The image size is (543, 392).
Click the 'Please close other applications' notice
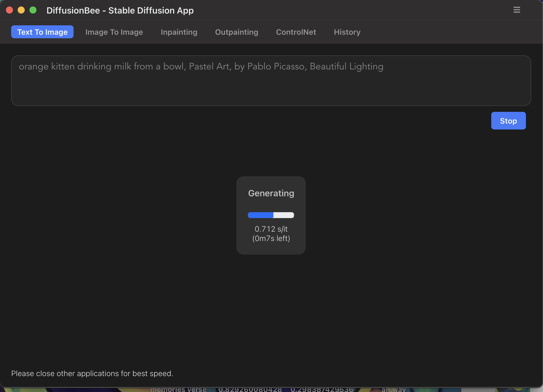pyautogui.click(x=92, y=373)
